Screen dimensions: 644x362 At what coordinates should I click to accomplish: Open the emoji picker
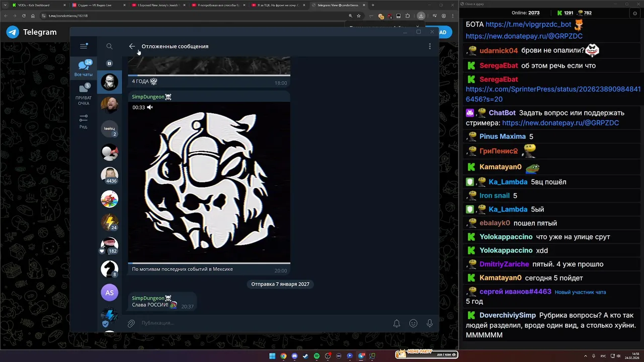coord(413,323)
